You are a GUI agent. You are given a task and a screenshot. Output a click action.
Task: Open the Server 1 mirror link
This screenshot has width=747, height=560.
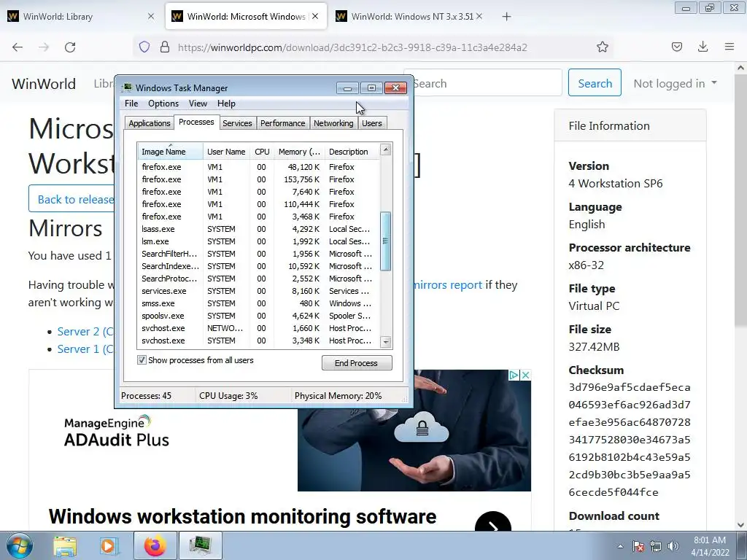pyautogui.click(x=85, y=349)
